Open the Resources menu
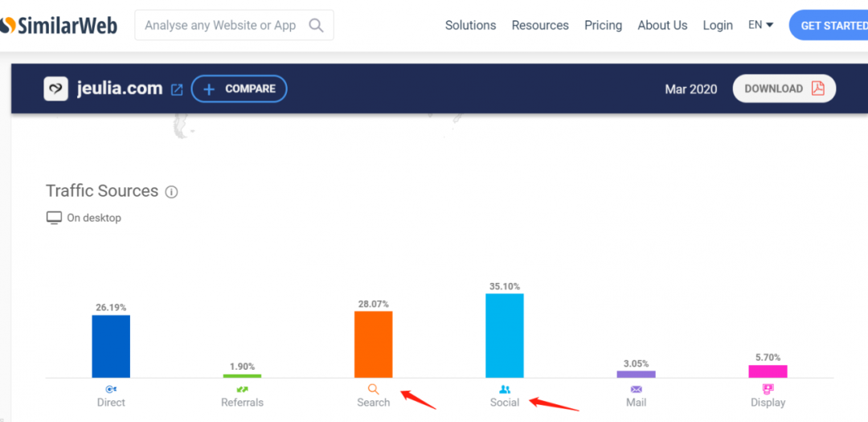868x422 pixels. pyautogui.click(x=540, y=26)
